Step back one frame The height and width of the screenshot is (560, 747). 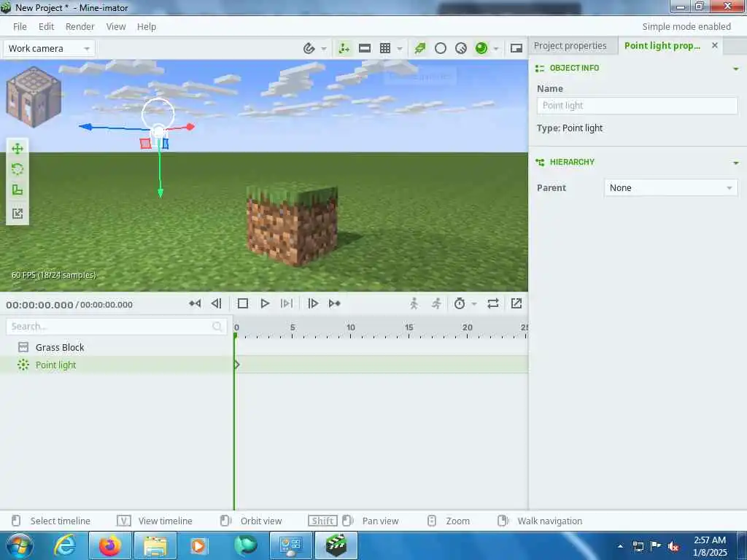coord(216,303)
